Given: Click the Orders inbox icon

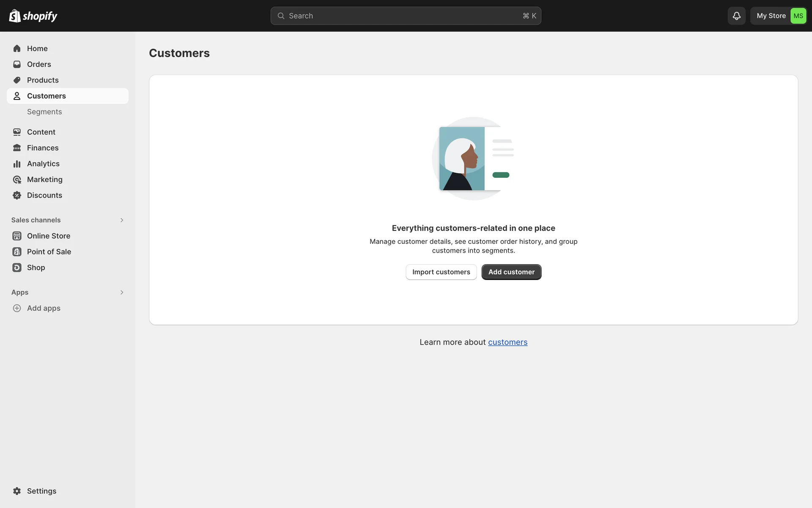Looking at the screenshot, I should [x=17, y=64].
